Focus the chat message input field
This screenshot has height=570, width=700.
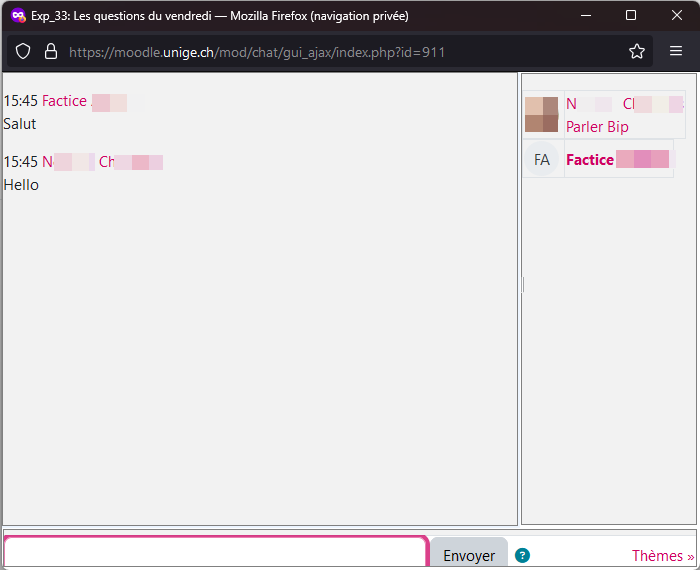(215, 553)
